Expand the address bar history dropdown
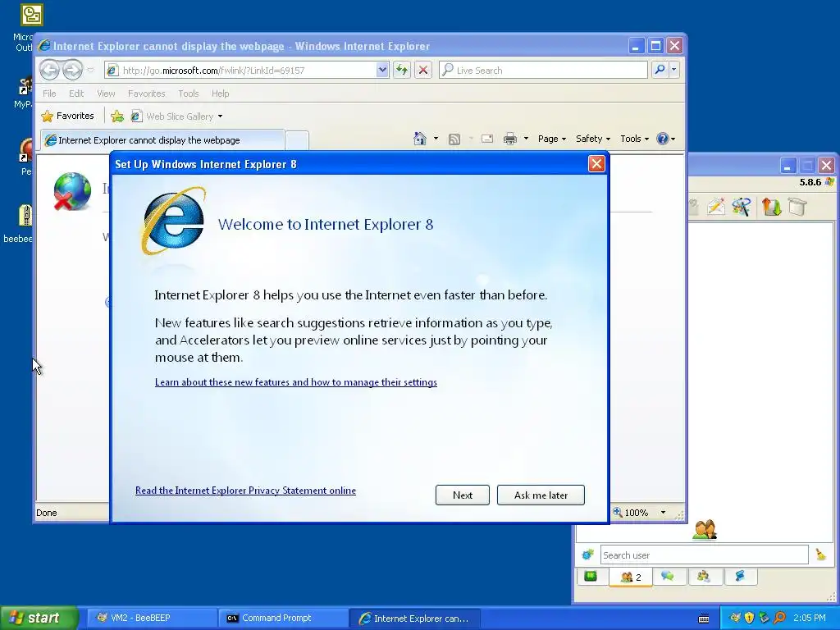Viewport: 840px width, 630px height. 382,71
